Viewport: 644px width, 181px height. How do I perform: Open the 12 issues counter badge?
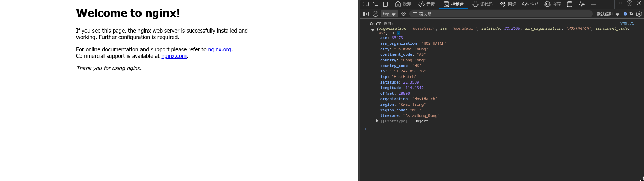click(628, 14)
